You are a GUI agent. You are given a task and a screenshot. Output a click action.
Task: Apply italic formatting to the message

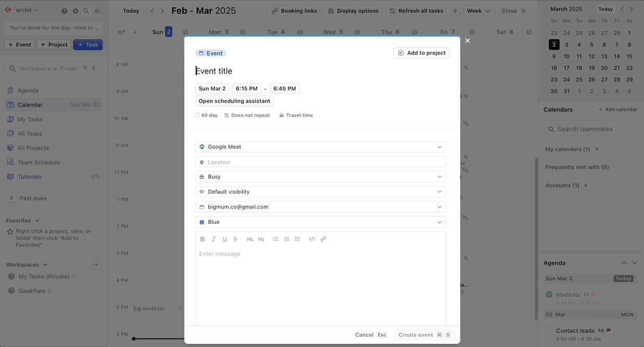214,239
